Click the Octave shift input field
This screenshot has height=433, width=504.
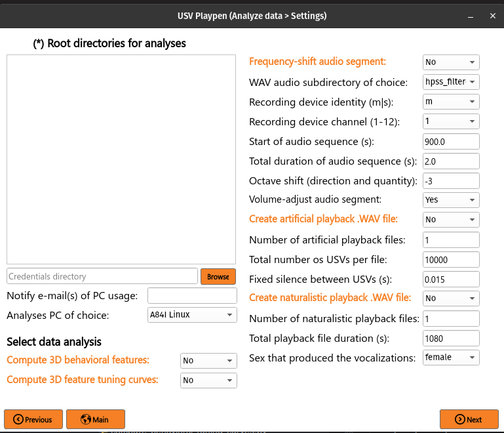(x=451, y=181)
